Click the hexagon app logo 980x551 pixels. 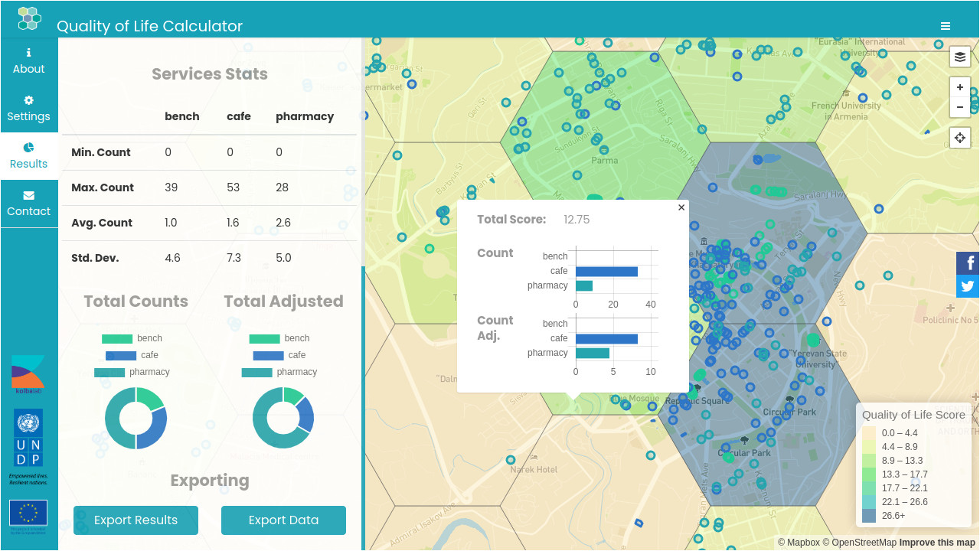[x=29, y=18]
